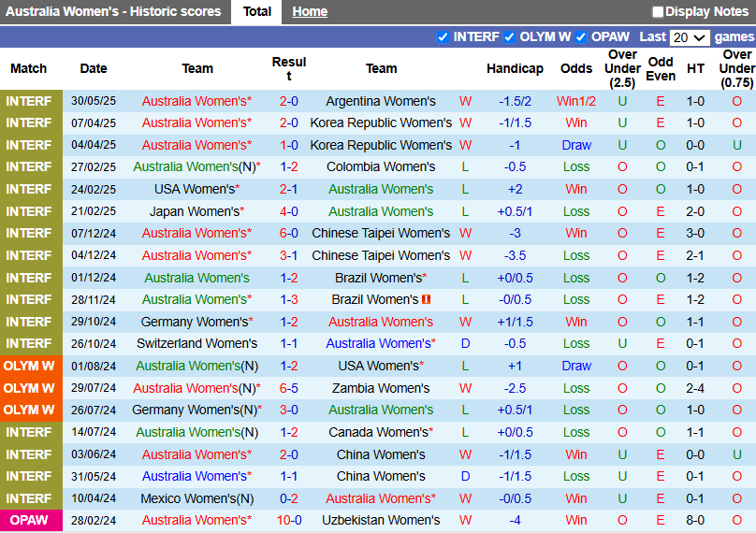
Task: Click the red card icon beside Brazil Women's
Action: [x=426, y=299]
